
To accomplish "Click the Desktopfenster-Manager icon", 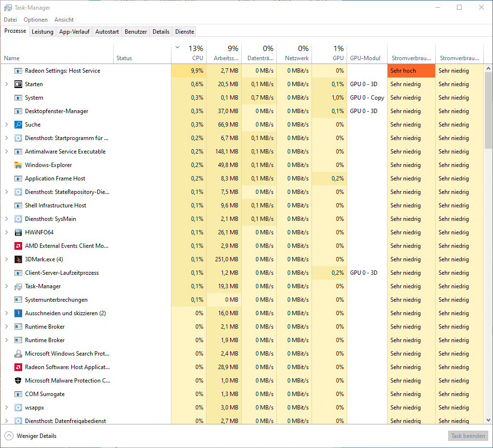I will coord(18,111).
